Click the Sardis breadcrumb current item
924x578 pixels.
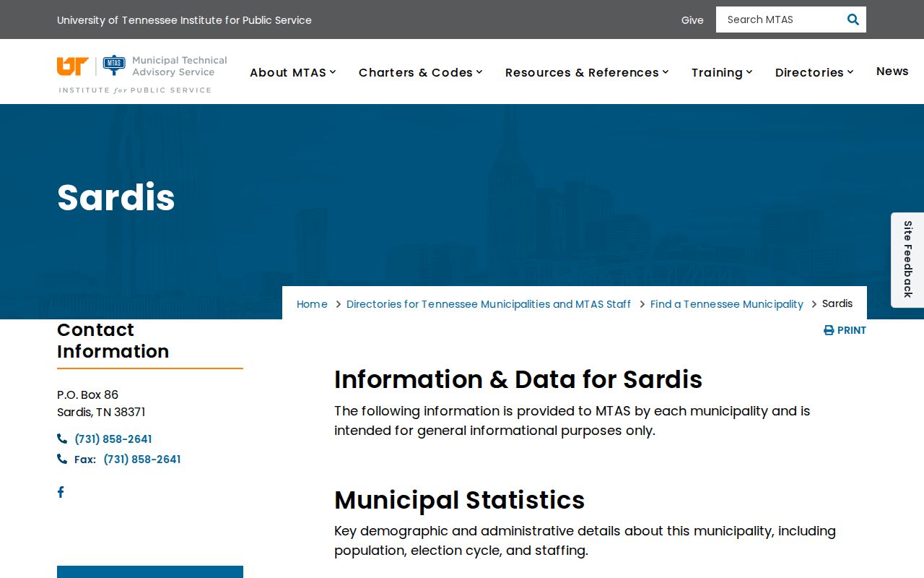[837, 303]
